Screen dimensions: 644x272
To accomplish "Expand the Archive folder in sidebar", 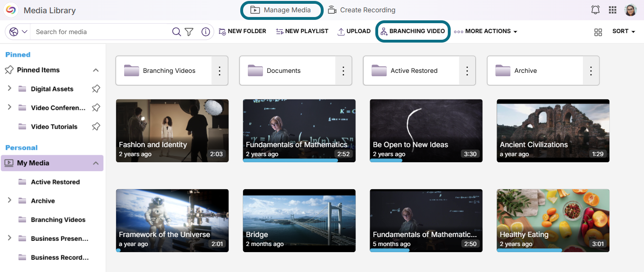I will pyautogui.click(x=9, y=201).
